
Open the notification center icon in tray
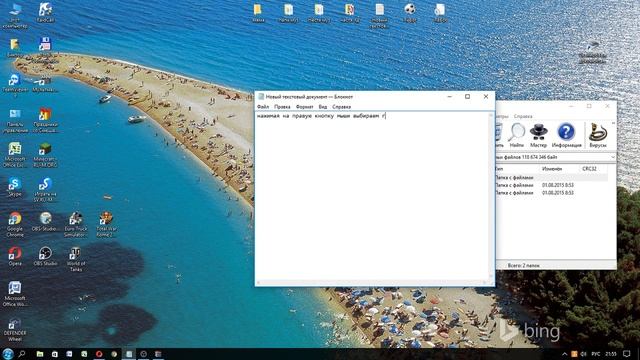[x=627, y=354]
